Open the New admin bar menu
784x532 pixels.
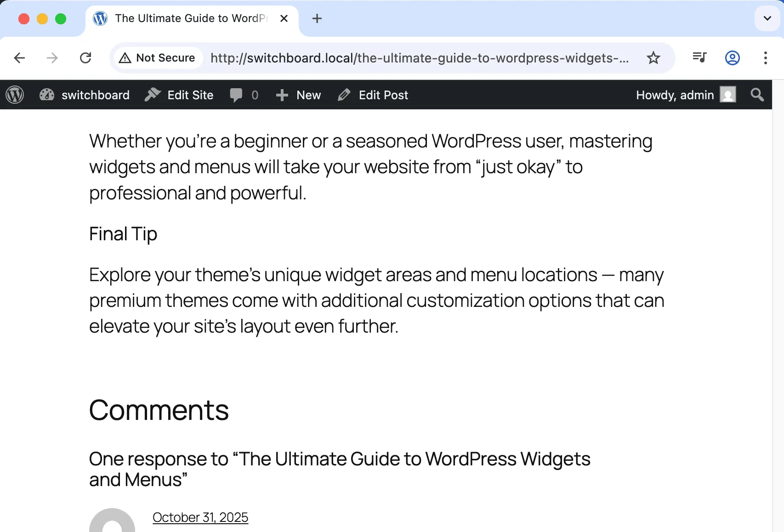pos(308,95)
